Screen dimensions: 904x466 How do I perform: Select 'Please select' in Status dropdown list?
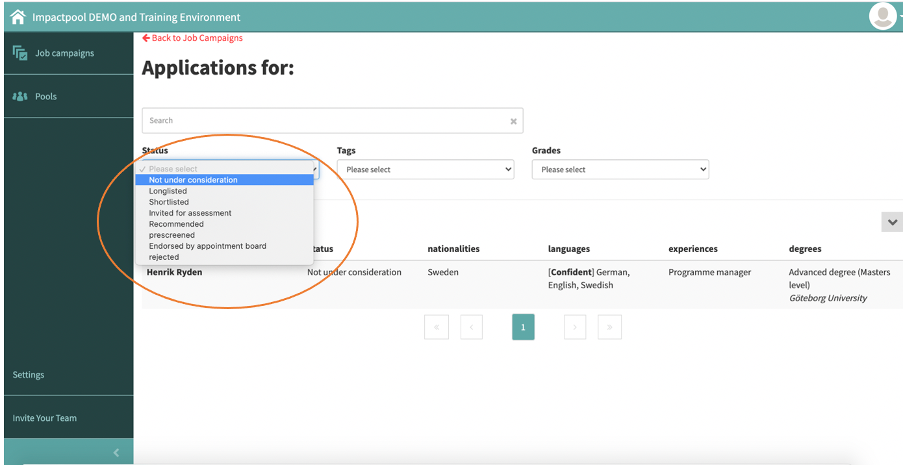(x=224, y=169)
